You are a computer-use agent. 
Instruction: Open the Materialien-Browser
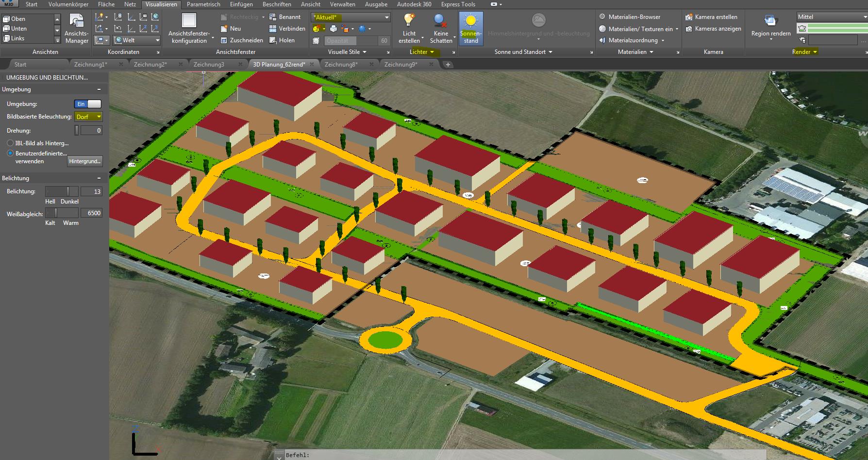[630, 17]
